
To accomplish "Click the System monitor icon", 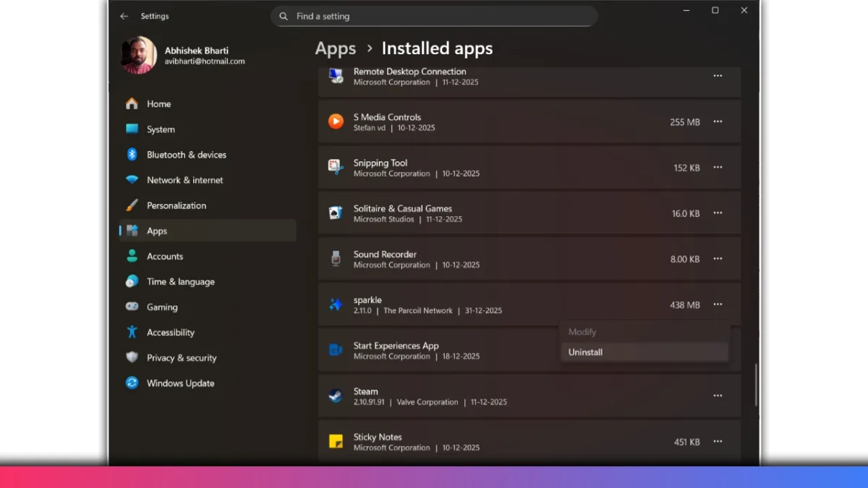I will tap(132, 129).
